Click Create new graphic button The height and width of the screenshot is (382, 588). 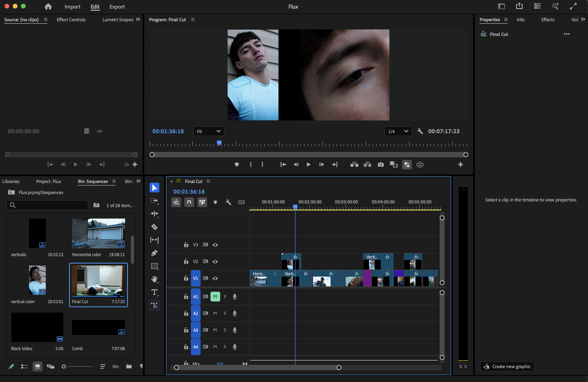(x=507, y=366)
